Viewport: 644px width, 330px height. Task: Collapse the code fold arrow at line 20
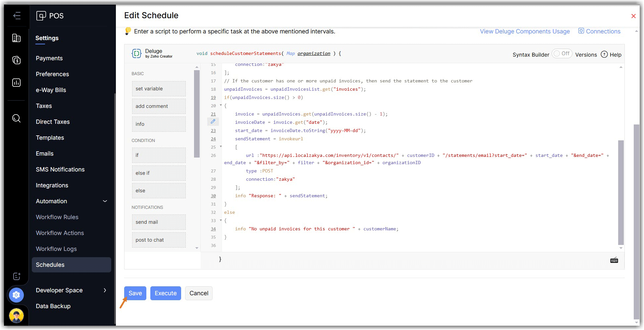pyautogui.click(x=221, y=105)
